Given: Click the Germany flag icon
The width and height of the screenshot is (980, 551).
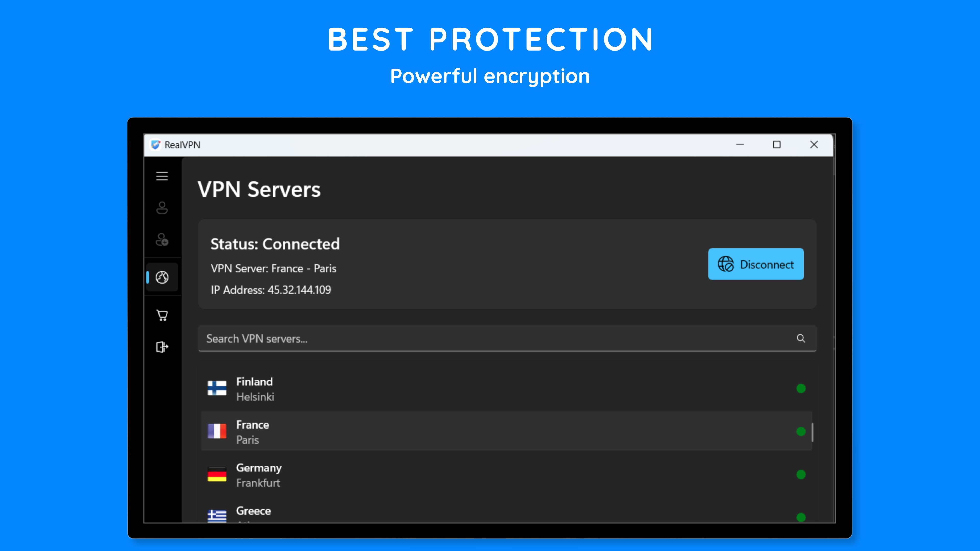Looking at the screenshot, I should pos(216,474).
